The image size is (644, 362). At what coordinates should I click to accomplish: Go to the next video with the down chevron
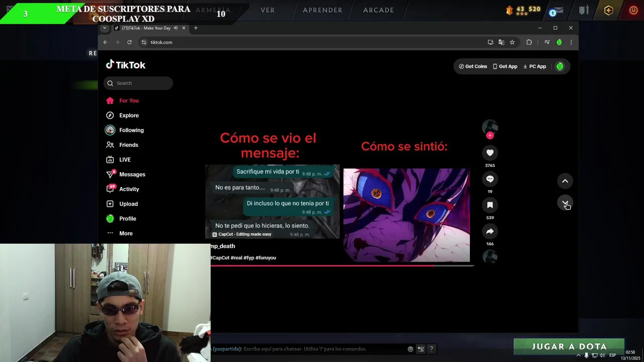565,203
